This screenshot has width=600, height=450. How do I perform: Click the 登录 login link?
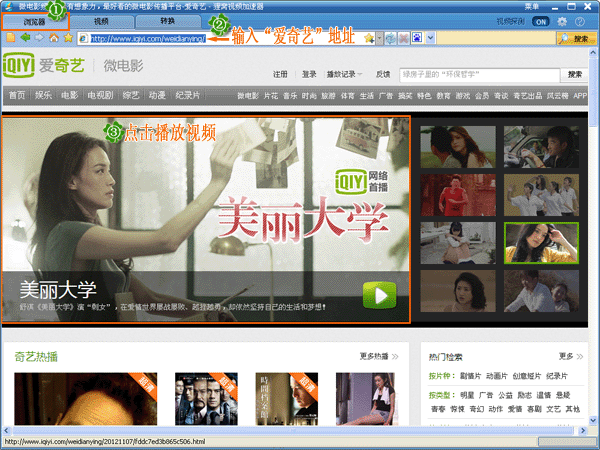coord(309,74)
